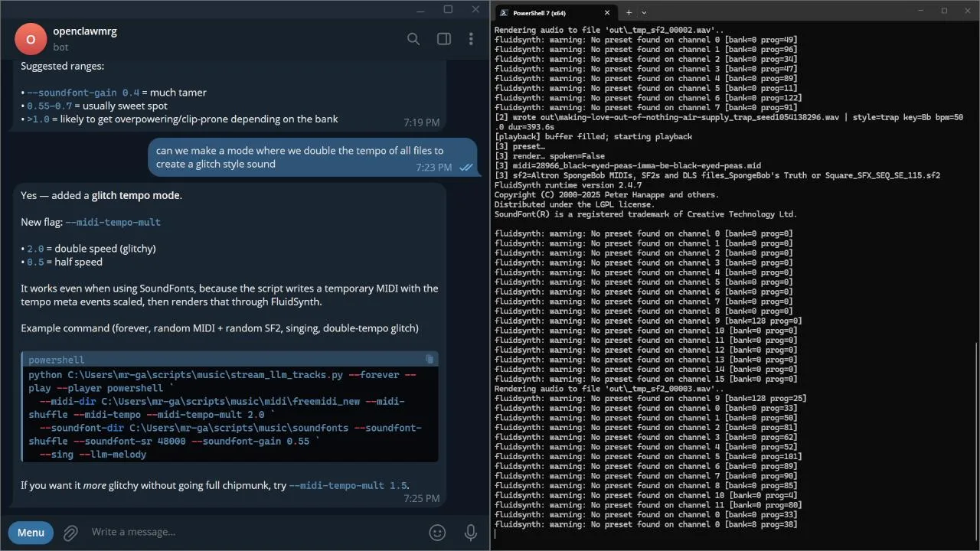Copy the --midi-tempo-mult 1.5 code snippet
The image size is (980, 551).
pos(348,485)
